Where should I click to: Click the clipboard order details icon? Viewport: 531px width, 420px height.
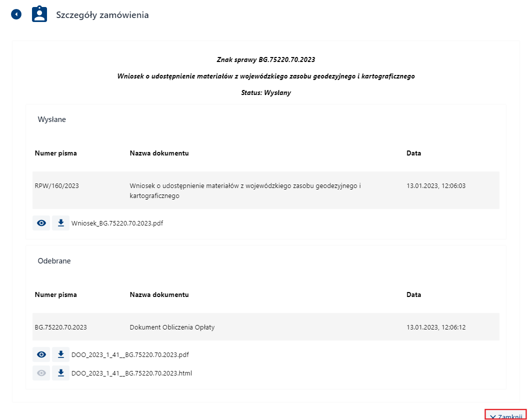click(x=39, y=14)
